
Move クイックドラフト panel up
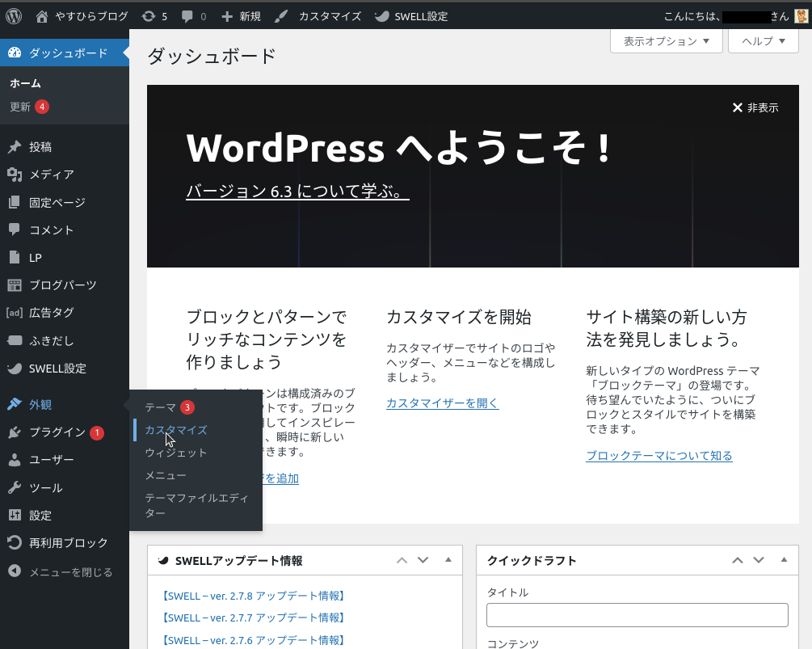738,560
